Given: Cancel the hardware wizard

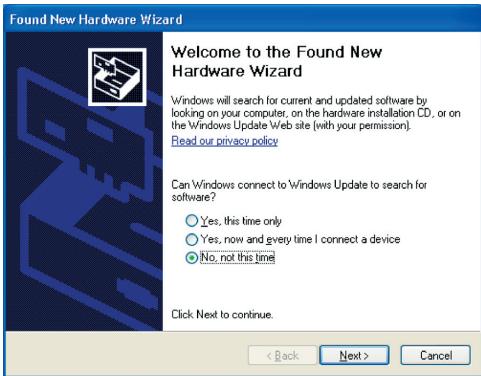Looking at the screenshot, I should [x=436, y=355].
